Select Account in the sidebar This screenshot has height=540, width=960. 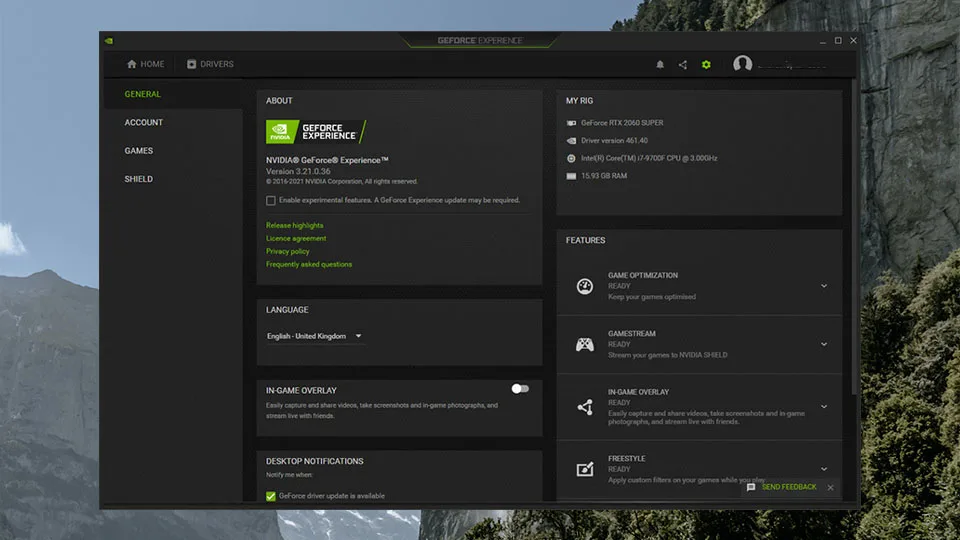[144, 122]
